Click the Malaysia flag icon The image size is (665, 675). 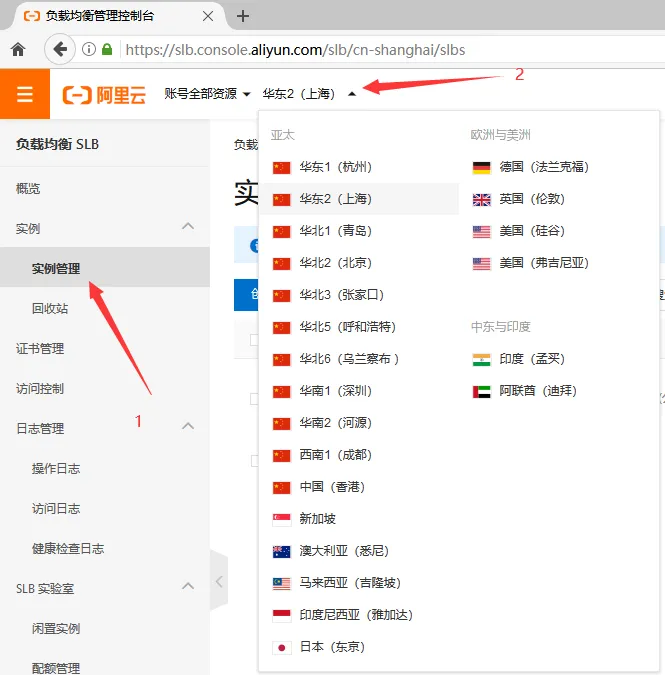point(281,584)
